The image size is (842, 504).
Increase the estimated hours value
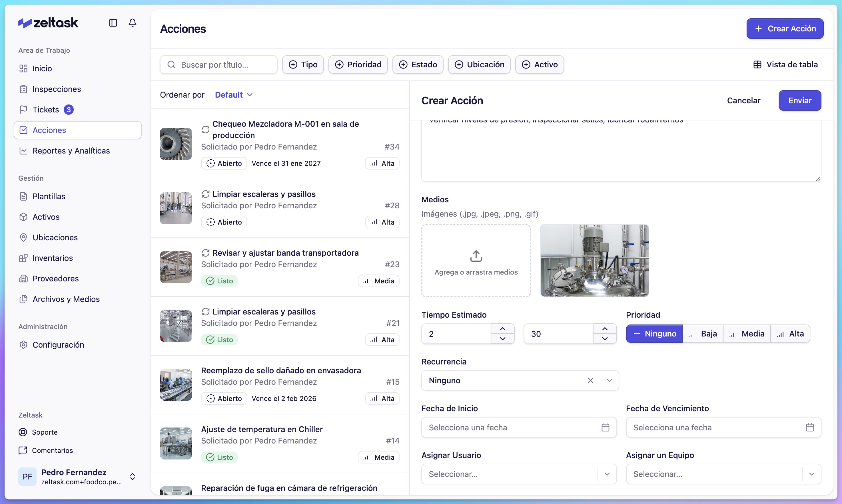point(503,329)
